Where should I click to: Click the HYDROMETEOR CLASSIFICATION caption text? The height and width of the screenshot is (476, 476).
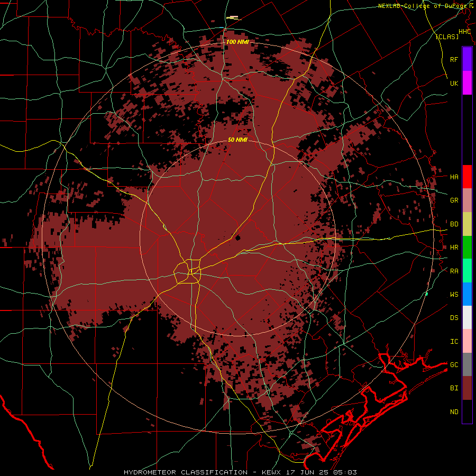pyautogui.click(x=186, y=472)
